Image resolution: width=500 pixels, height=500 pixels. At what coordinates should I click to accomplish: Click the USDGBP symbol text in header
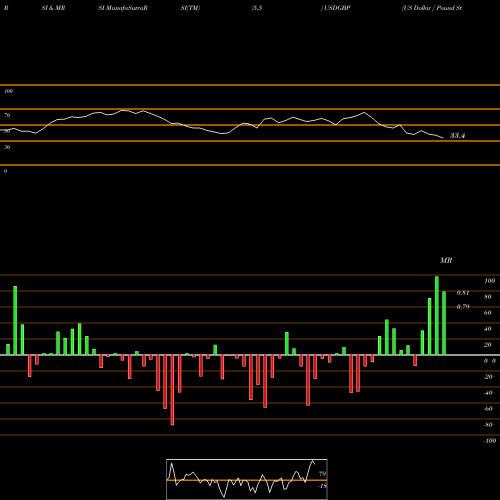(x=337, y=8)
